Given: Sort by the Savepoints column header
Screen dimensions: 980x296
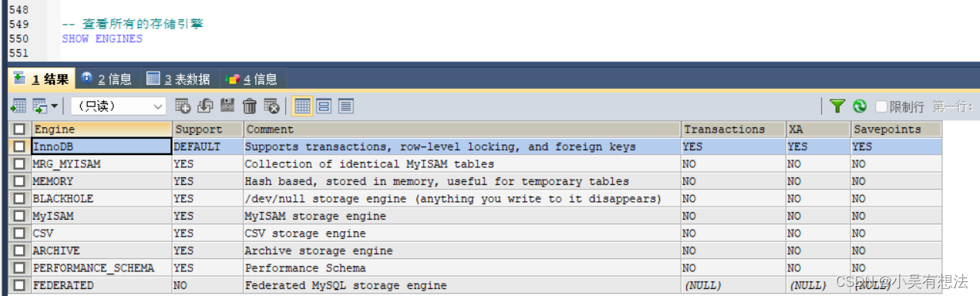Looking at the screenshot, I should (x=897, y=129).
